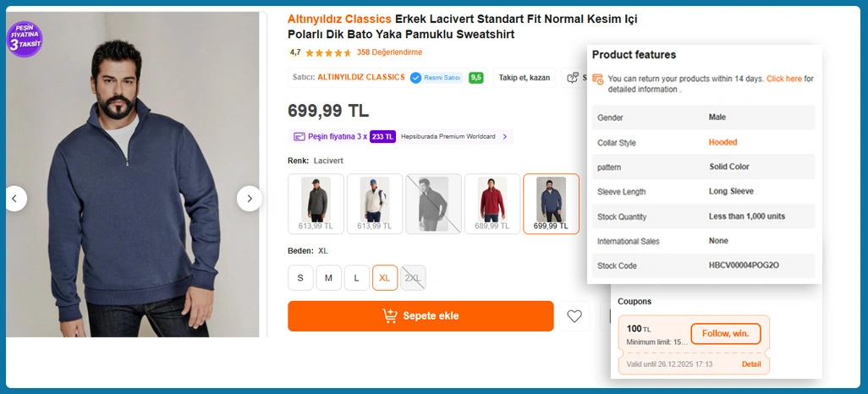Select size M option
This screenshot has height=394, width=868.
(328, 278)
